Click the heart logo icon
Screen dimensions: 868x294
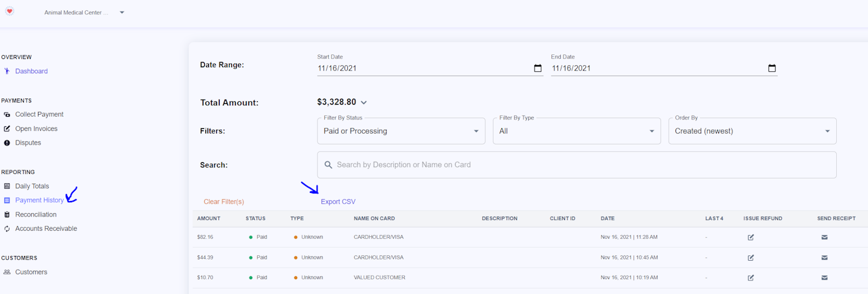(x=9, y=12)
